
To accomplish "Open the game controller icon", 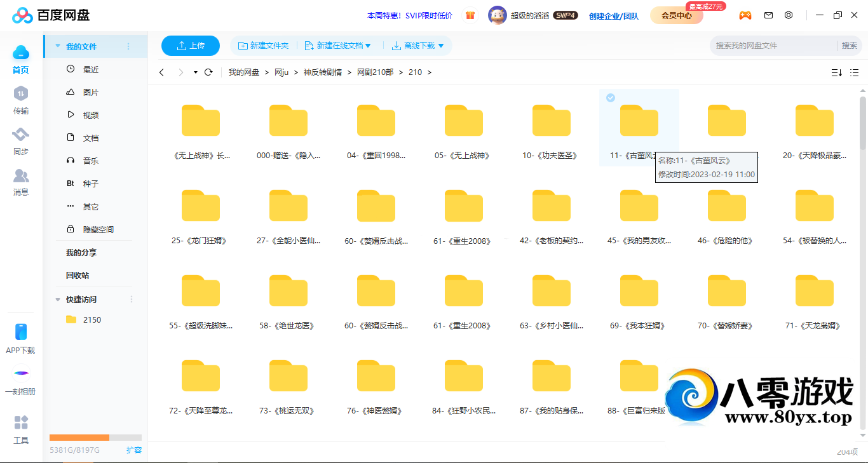I will (745, 15).
